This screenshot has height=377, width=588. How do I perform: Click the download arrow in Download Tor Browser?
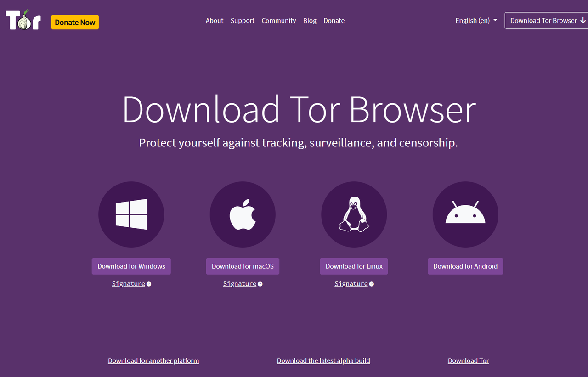pyautogui.click(x=582, y=20)
